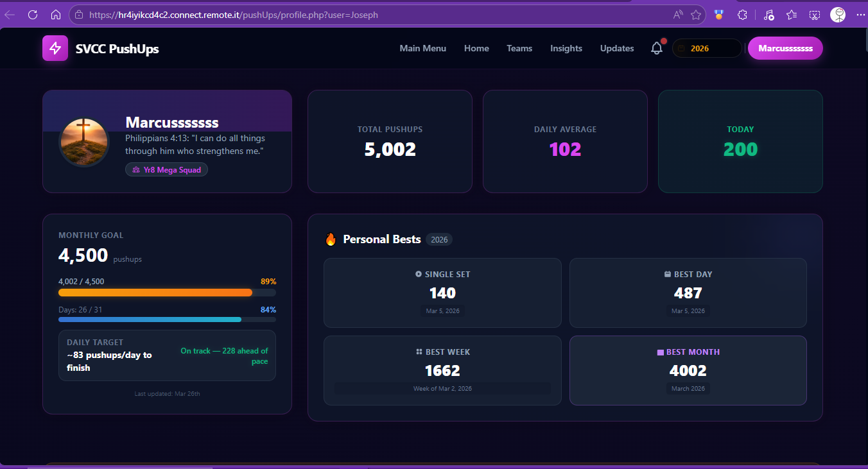The width and height of the screenshot is (868, 469).
Task: Go to the Teams page
Action: pos(519,48)
